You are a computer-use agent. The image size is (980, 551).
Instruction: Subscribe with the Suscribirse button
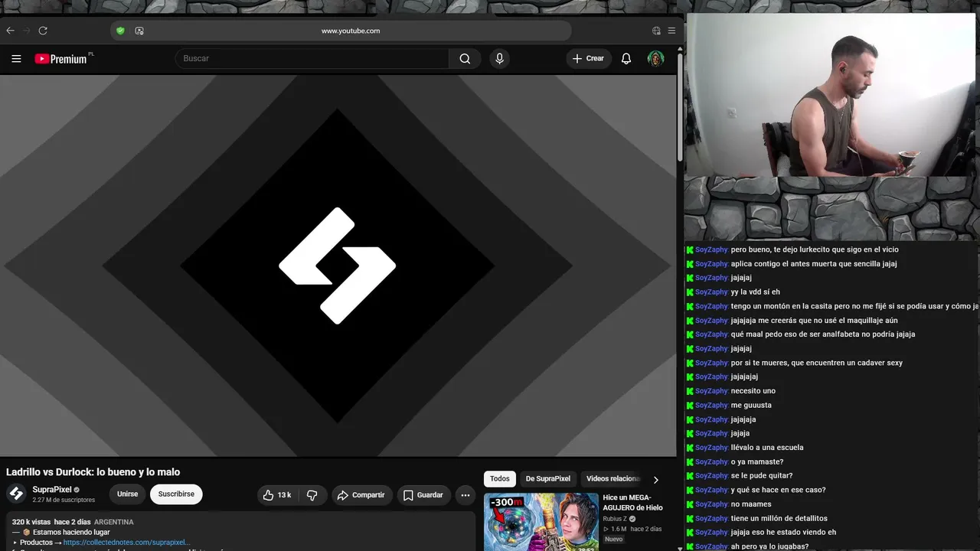[176, 494]
